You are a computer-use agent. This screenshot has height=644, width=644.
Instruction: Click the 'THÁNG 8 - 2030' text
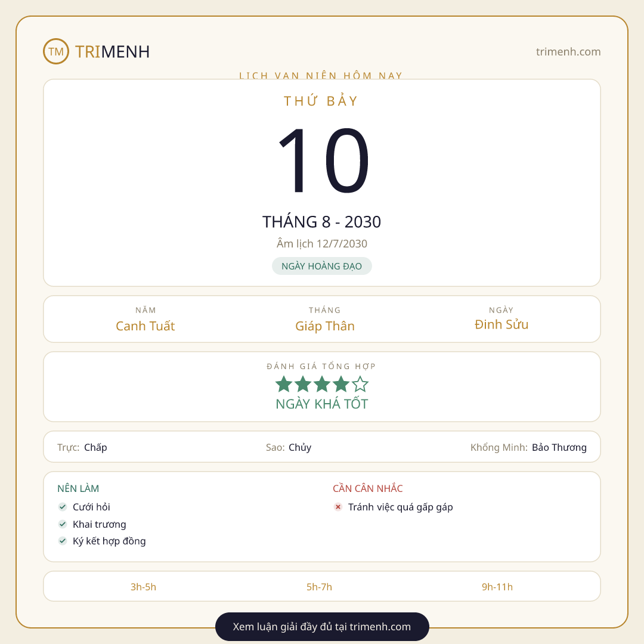pos(321,222)
